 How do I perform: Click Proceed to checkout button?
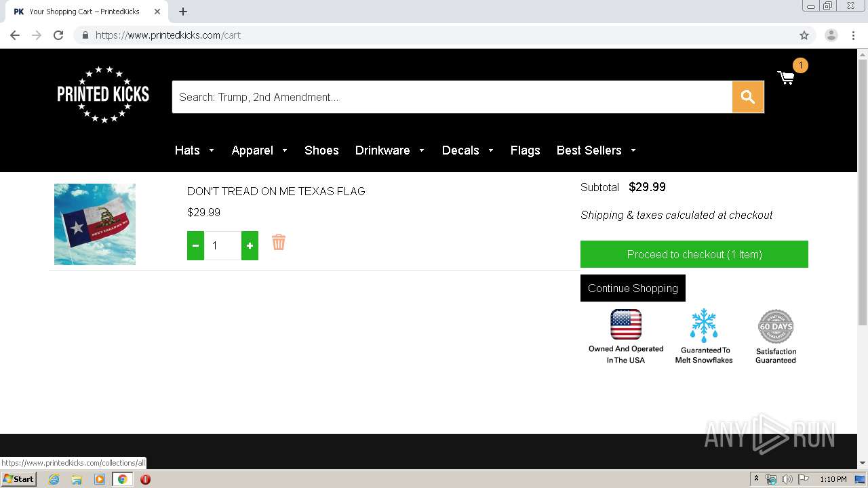pos(694,254)
